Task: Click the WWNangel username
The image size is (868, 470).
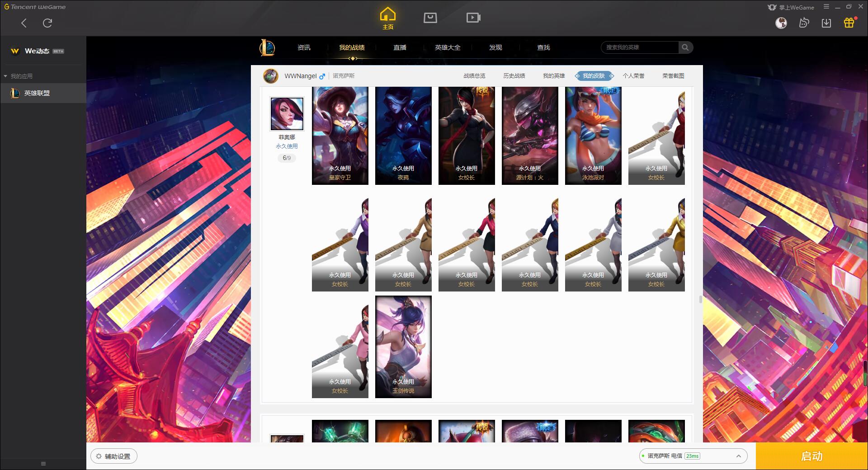Action: pos(300,76)
